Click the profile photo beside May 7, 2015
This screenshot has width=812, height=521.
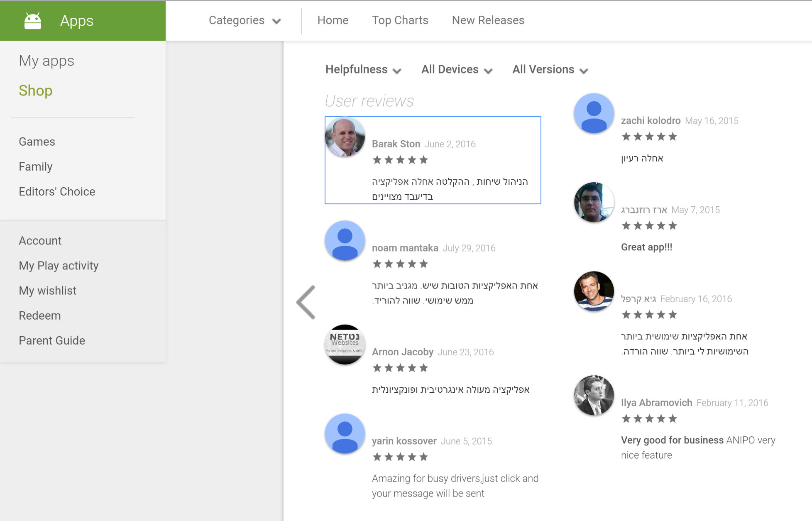(x=594, y=202)
